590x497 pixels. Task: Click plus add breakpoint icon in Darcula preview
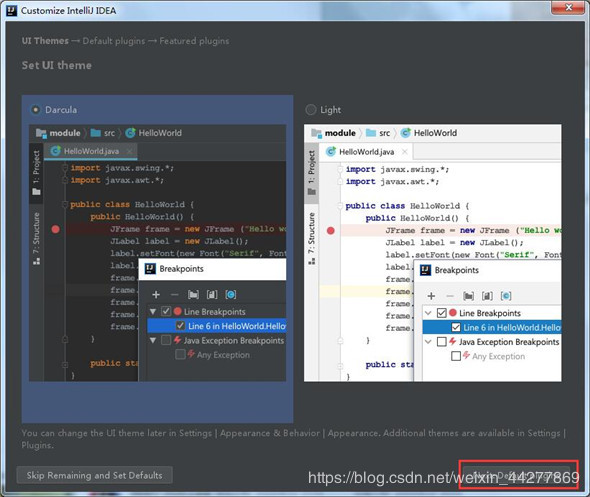pos(156,295)
